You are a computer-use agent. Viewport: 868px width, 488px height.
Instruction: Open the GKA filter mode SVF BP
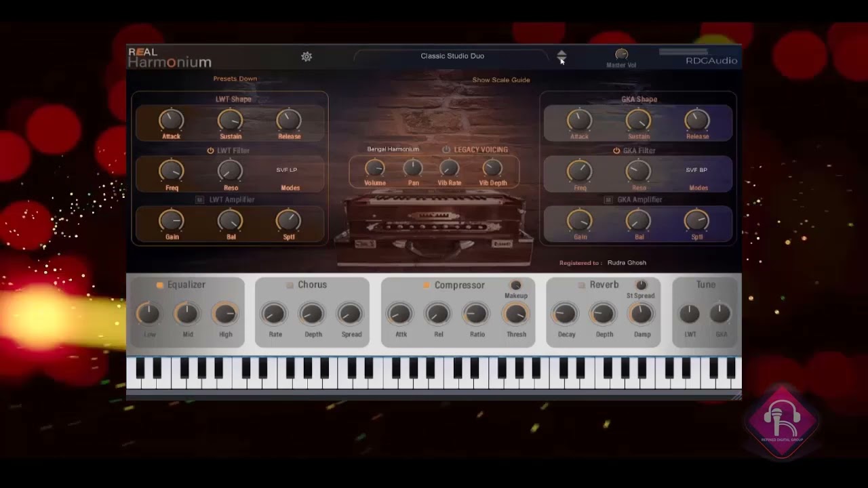pyautogui.click(x=696, y=170)
